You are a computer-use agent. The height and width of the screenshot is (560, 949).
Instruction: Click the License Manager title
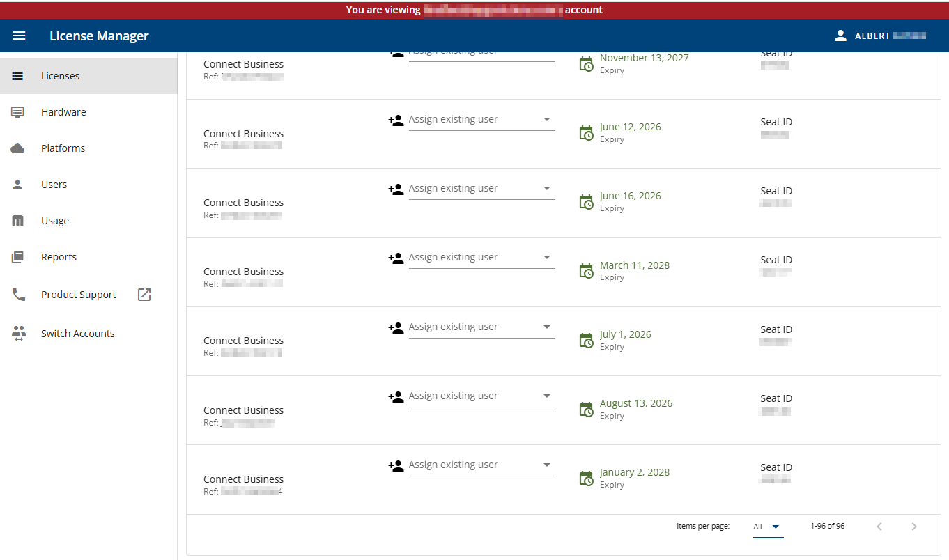99,36
